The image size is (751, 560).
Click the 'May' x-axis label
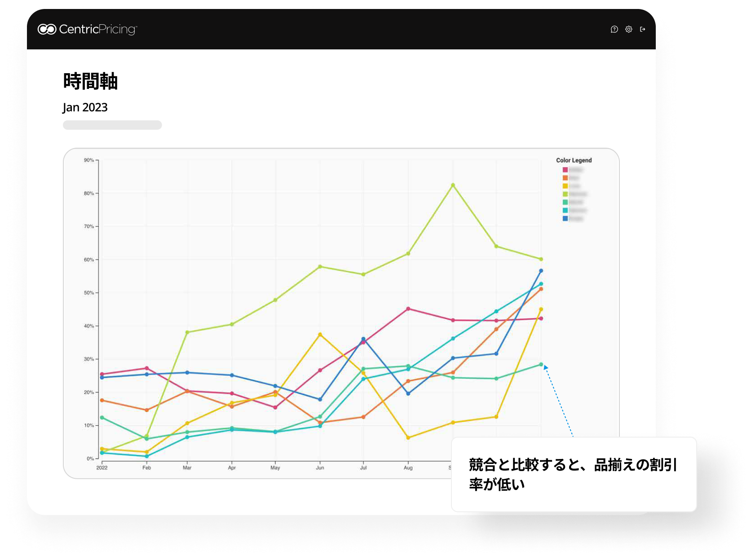click(275, 468)
